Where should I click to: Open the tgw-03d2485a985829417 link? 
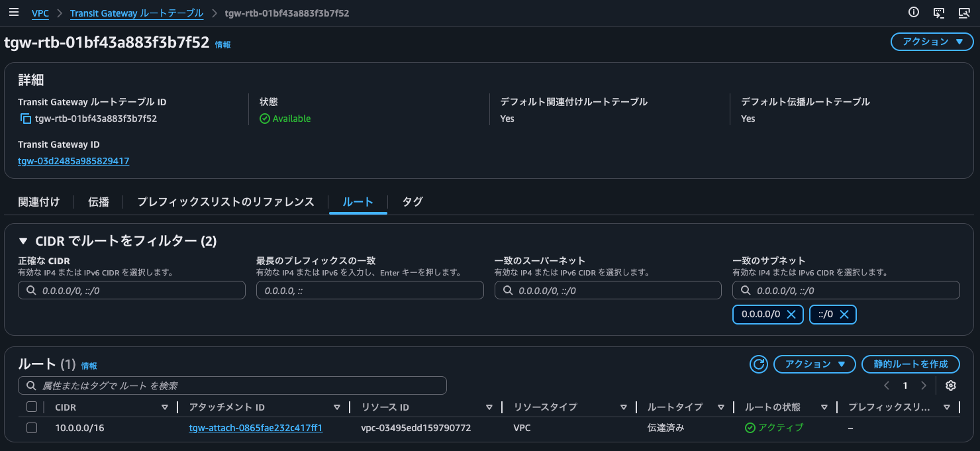[x=73, y=160]
